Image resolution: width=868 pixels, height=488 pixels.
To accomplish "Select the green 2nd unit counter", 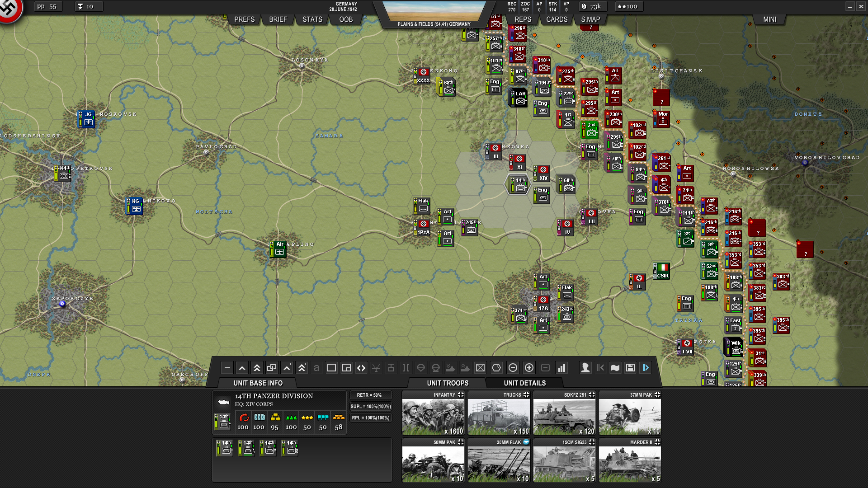I will (590, 130).
